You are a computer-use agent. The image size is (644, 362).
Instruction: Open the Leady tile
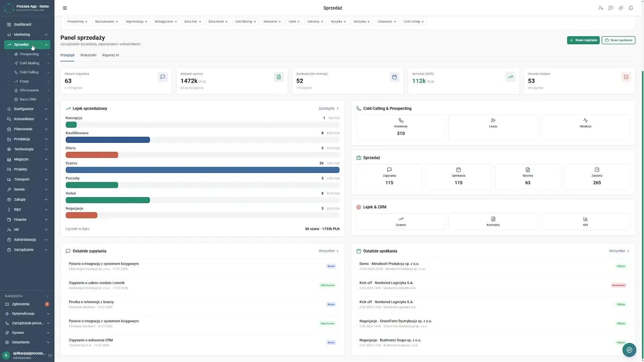493,127
